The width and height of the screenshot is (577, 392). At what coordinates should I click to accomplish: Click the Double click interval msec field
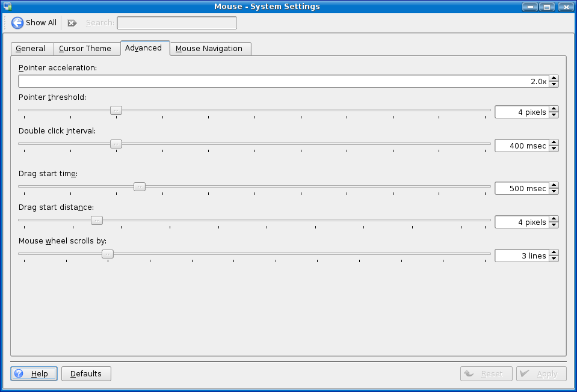pyautogui.click(x=521, y=145)
